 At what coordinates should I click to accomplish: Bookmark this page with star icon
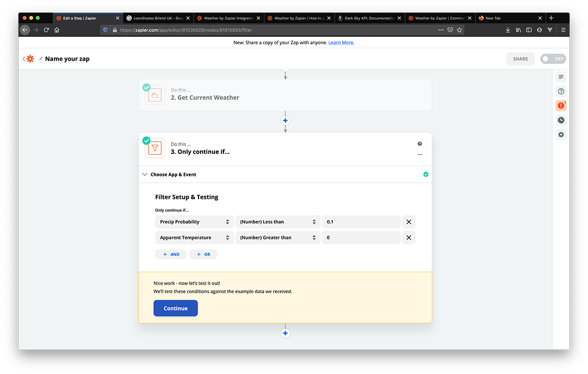tap(459, 30)
